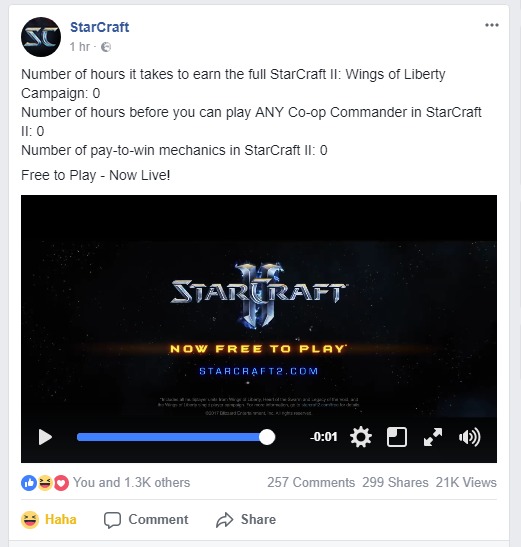Open the StarCraft page name link

point(99,27)
